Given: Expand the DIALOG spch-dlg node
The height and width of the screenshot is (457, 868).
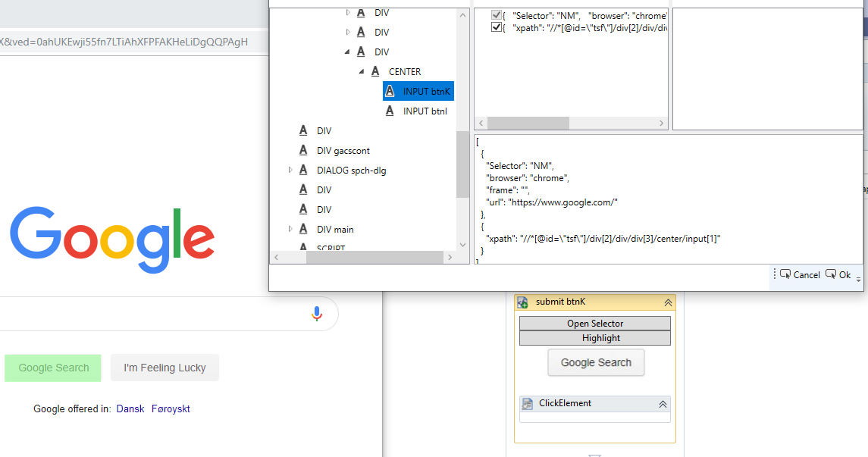Looking at the screenshot, I should point(290,170).
